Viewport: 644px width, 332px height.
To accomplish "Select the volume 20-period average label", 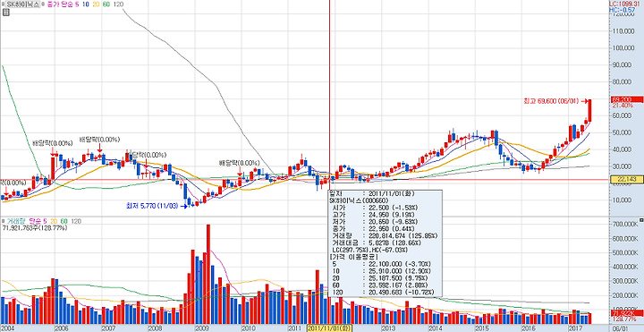I will pos(54,221).
